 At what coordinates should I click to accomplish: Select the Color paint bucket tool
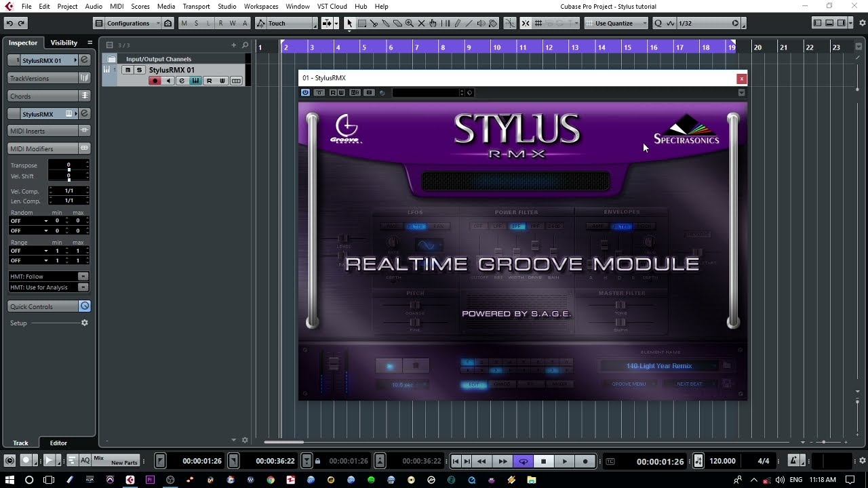tap(493, 23)
